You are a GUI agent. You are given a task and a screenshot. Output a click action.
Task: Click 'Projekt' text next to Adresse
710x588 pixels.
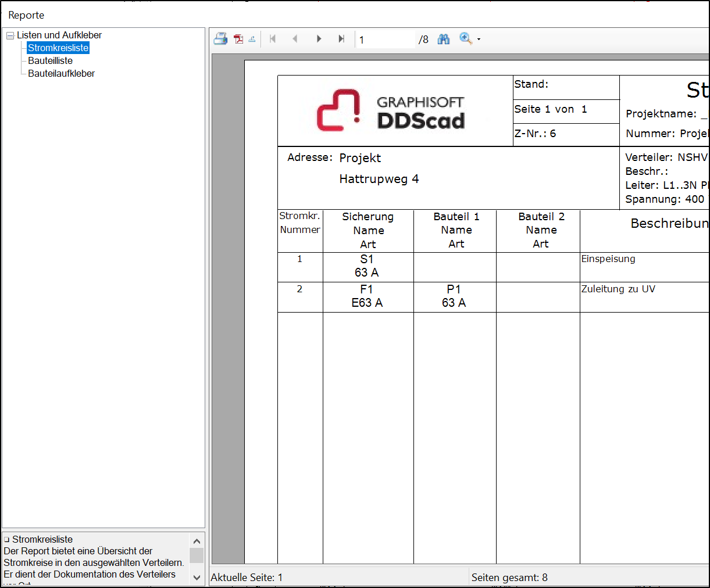(361, 158)
